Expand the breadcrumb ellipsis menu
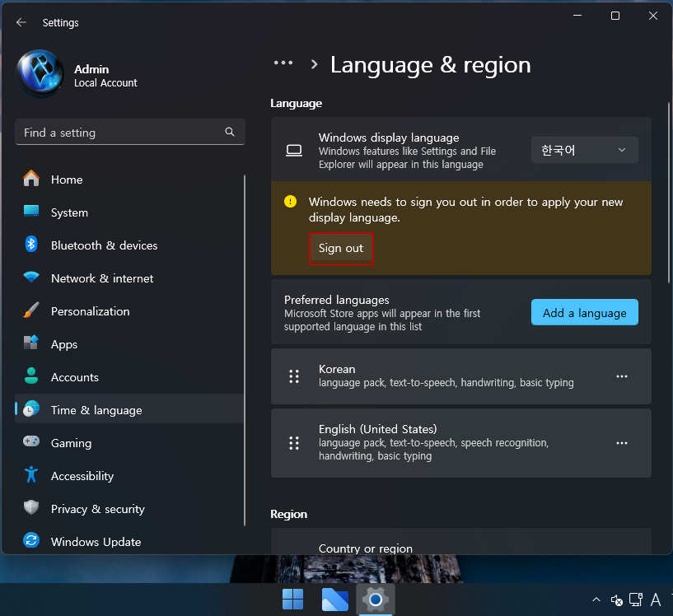The height and width of the screenshot is (616, 673). [283, 63]
